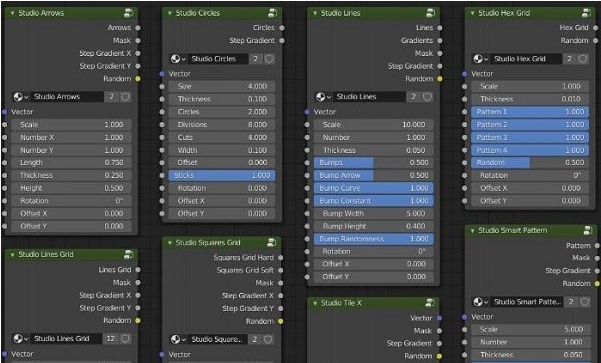The image size is (601, 363).
Task: Collapse the Studio Arrows node with its triangle
Action: click(12, 13)
